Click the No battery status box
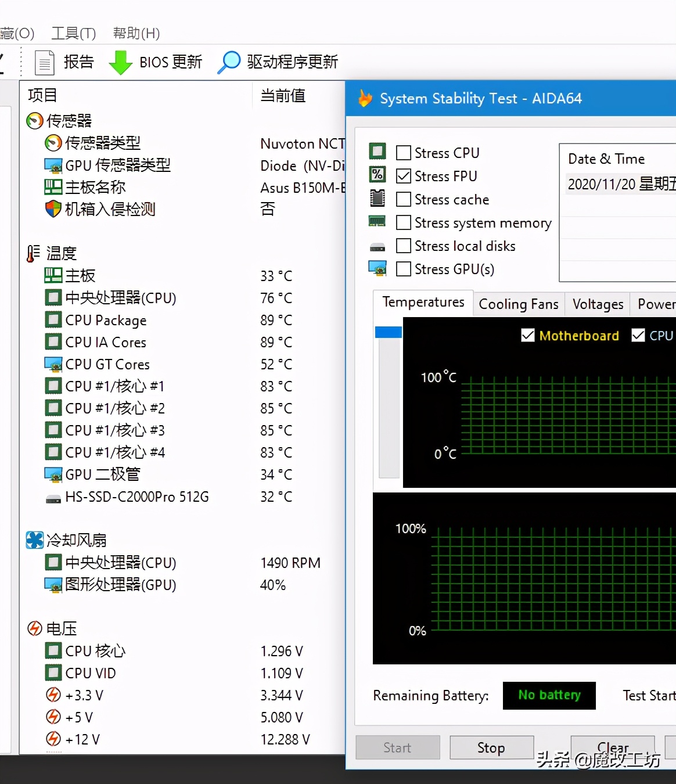 click(x=549, y=695)
